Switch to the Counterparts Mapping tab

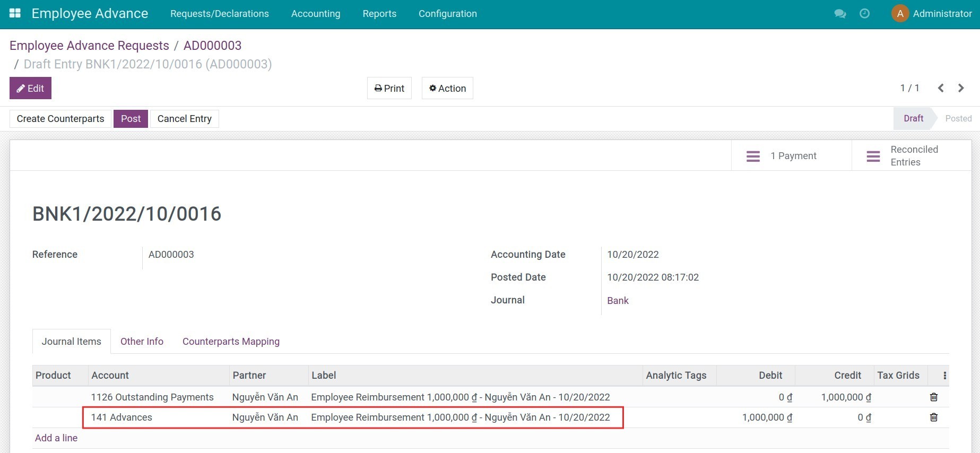231,342
